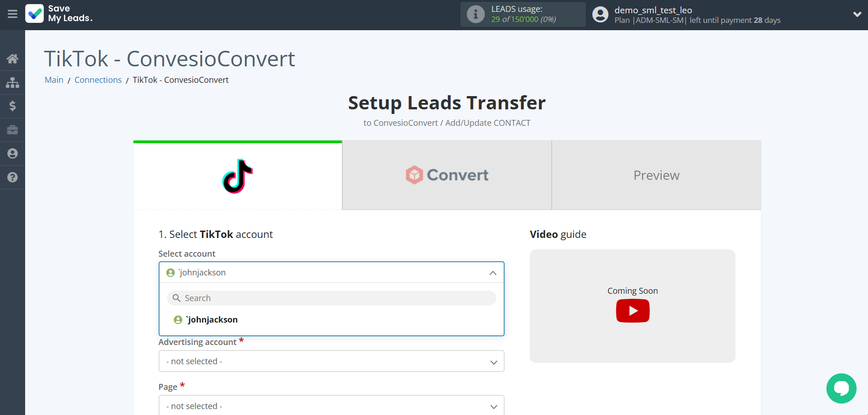Open the hamburger menu

pyautogui.click(x=12, y=14)
